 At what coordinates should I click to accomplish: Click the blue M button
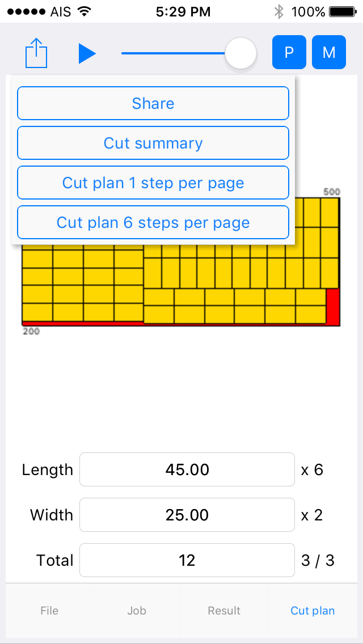click(329, 53)
